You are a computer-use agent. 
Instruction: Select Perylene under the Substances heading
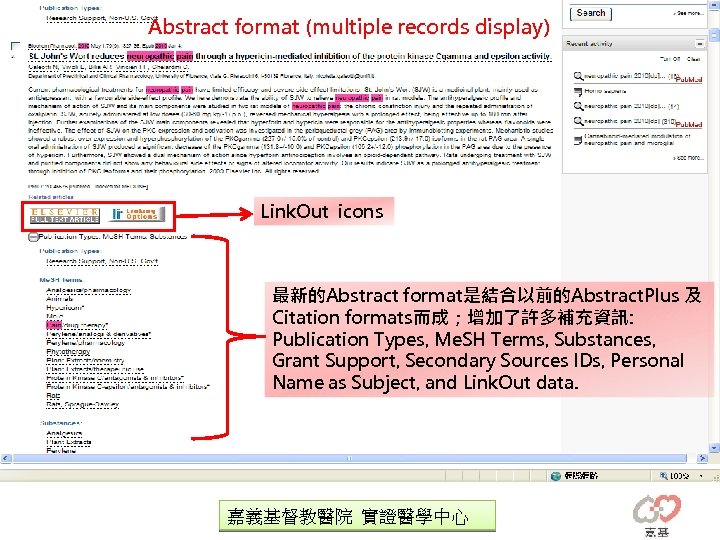61,450
